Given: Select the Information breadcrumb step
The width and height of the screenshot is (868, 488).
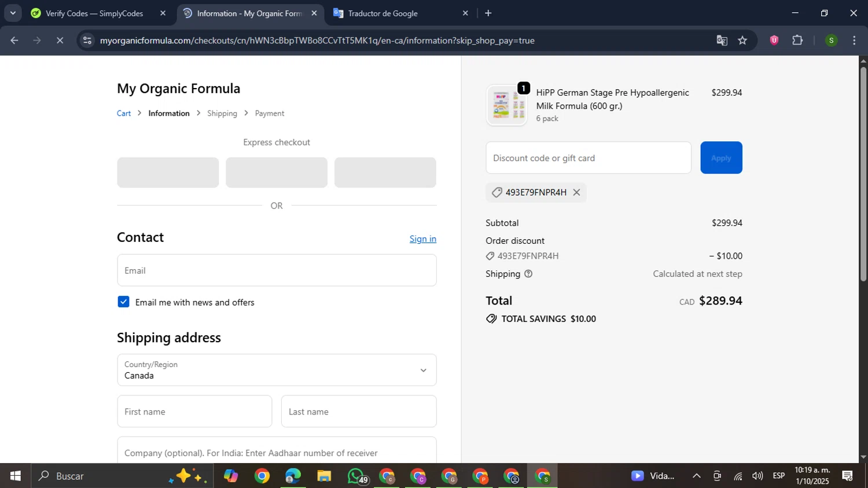Looking at the screenshot, I should [x=169, y=113].
